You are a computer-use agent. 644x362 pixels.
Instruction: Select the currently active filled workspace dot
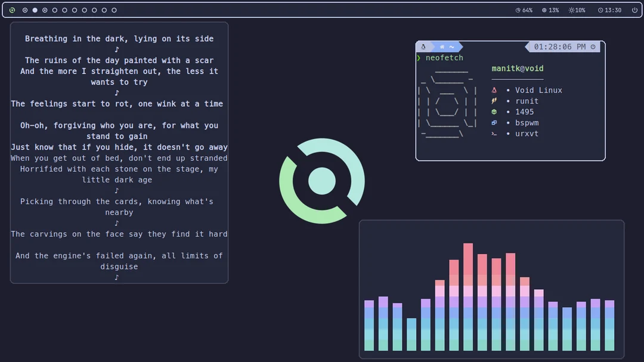pyautogui.click(x=35, y=10)
